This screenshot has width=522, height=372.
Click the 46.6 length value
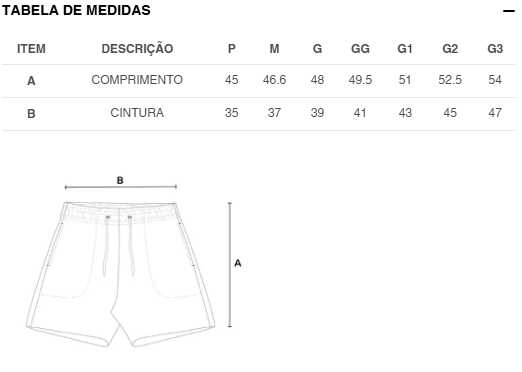[x=274, y=80]
